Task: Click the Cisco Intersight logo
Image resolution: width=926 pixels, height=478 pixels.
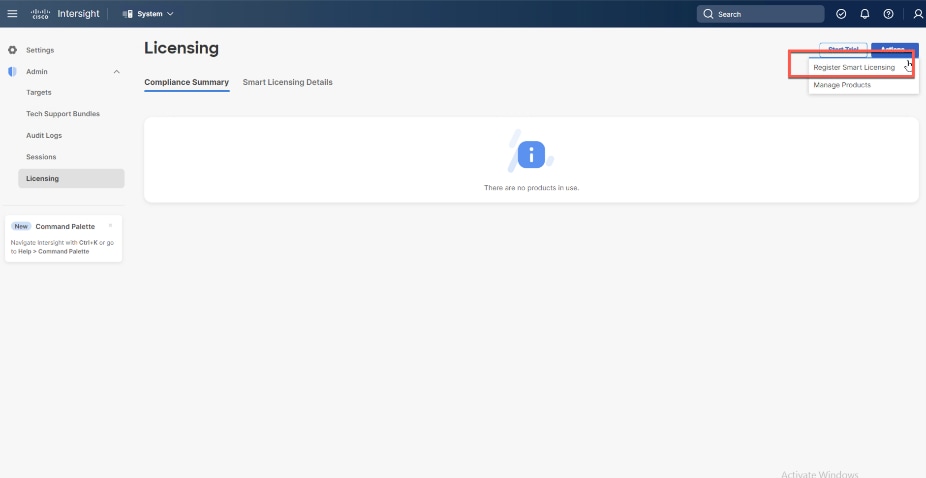Action: [x=65, y=14]
